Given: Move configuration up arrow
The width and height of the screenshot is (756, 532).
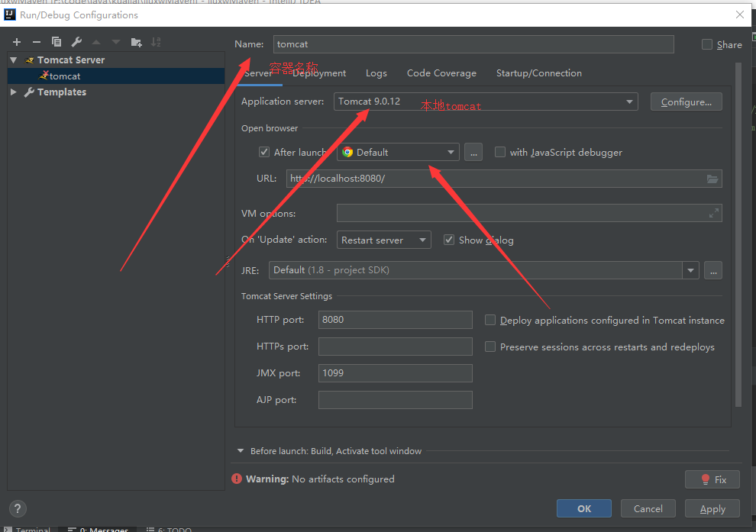Looking at the screenshot, I should point(96,42).
